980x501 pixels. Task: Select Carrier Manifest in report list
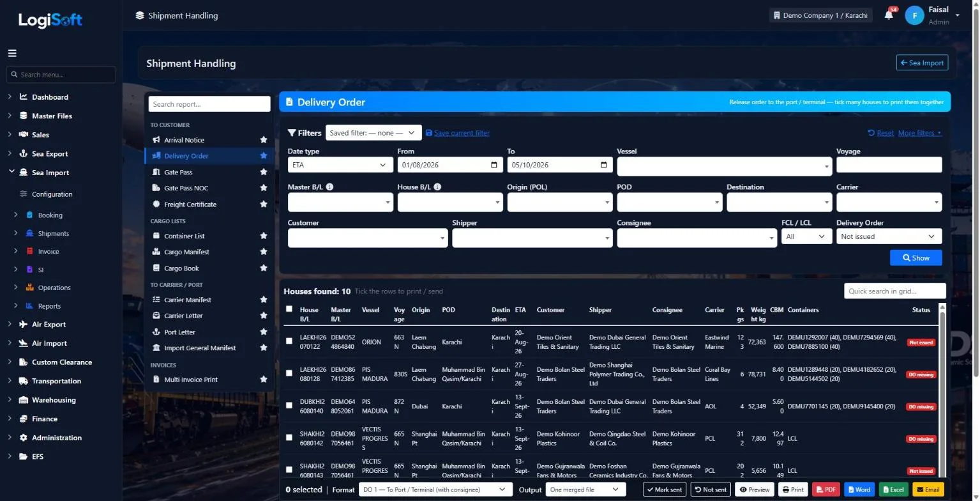188,300
